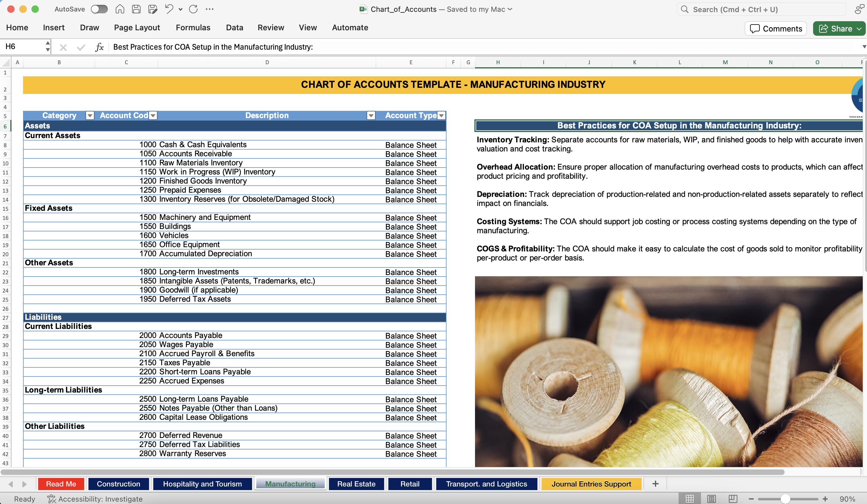Screen dimensions: 867x504
Task: Open the Transport. and Logistics sheet
Action: pos(487,484)
